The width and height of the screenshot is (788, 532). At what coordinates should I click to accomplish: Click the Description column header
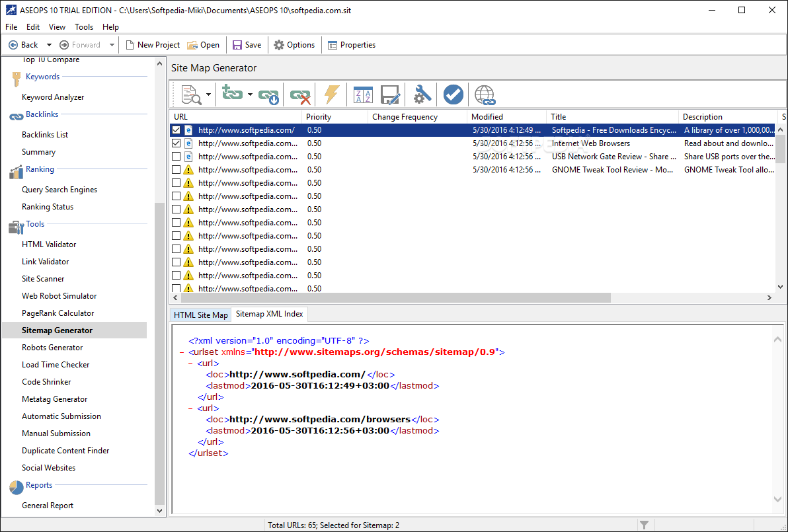pos(729,116)
